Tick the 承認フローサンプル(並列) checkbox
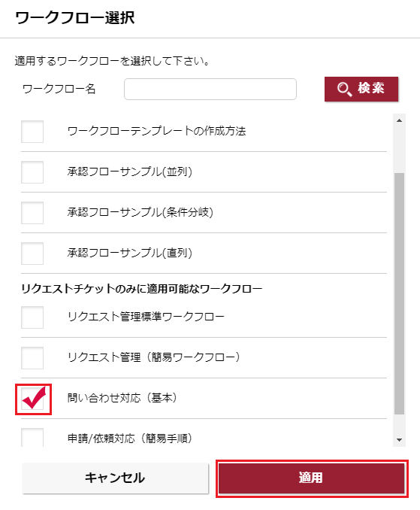This screenshot has height=510, width=420. point(32,172)
